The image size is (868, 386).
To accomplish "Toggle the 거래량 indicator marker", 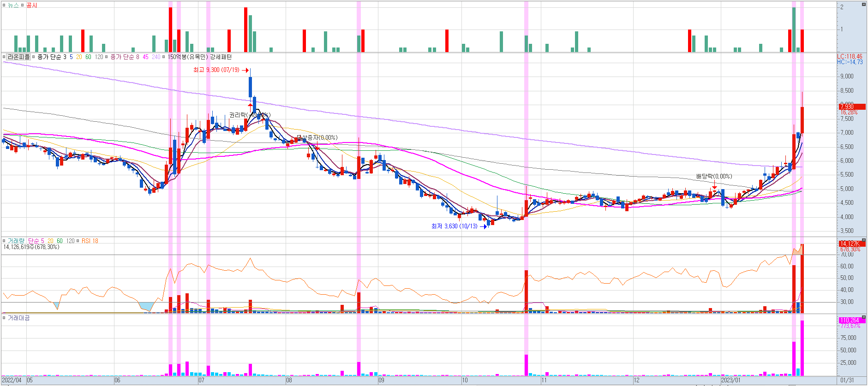I will 4,241.
